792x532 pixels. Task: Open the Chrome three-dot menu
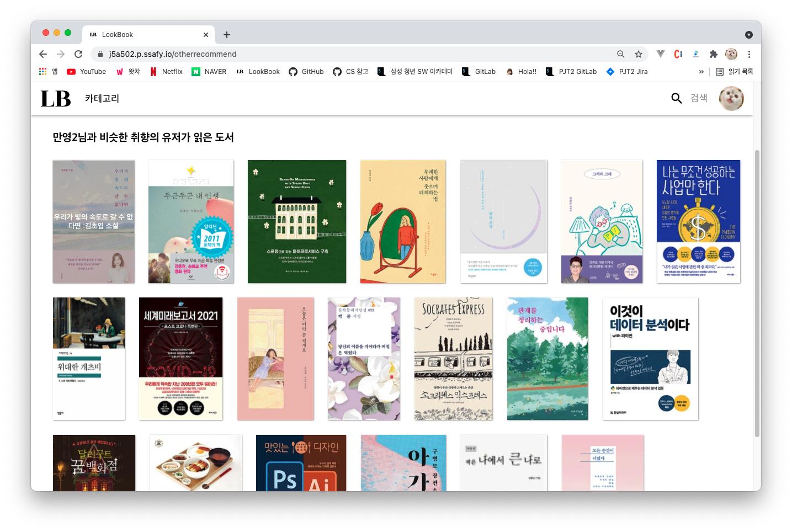pyautogui.click(x=749, y=54)
